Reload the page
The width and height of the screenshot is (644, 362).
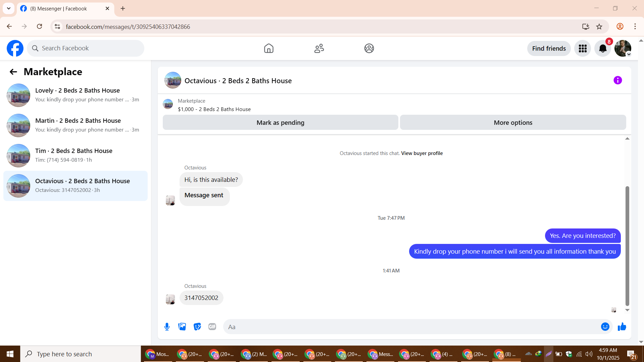(39, 27)
